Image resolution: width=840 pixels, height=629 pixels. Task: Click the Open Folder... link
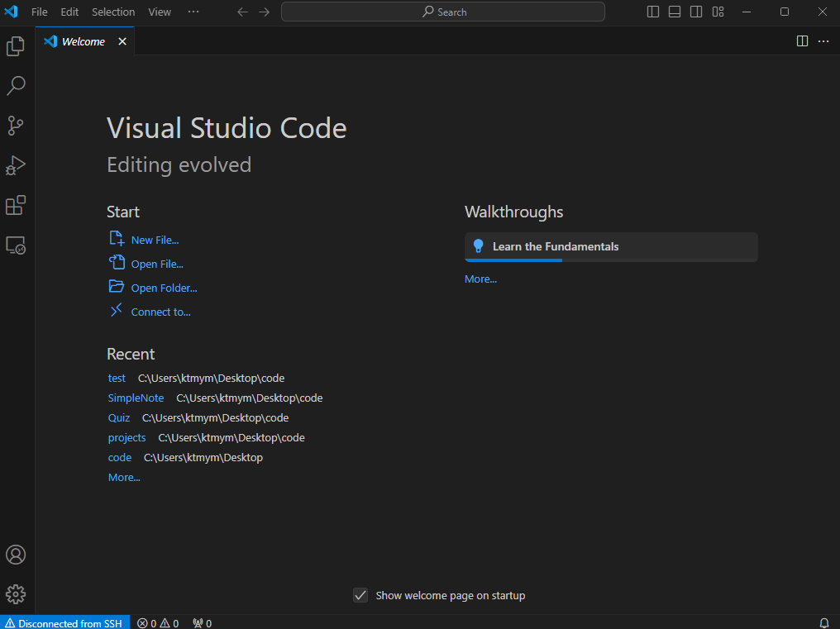click(164, 288)
